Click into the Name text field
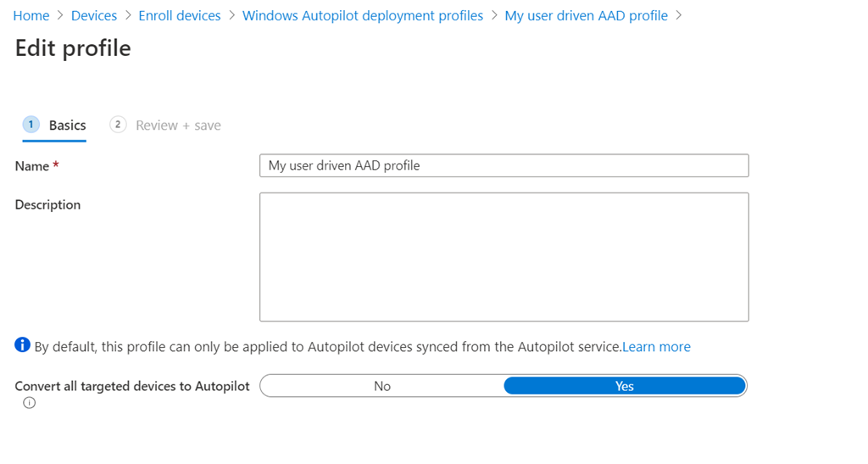The width and height of the screenshot is (868, 464). [x=504, y=165]
